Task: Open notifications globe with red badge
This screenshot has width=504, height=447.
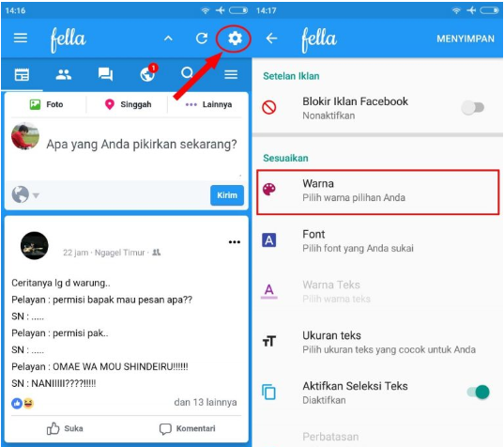Action: [148, 73]
